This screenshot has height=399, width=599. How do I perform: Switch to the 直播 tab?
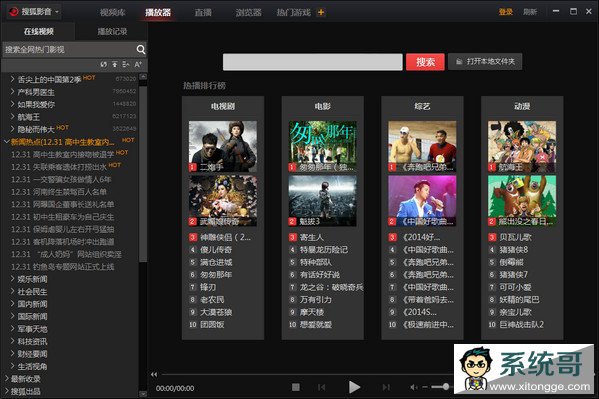203,13
